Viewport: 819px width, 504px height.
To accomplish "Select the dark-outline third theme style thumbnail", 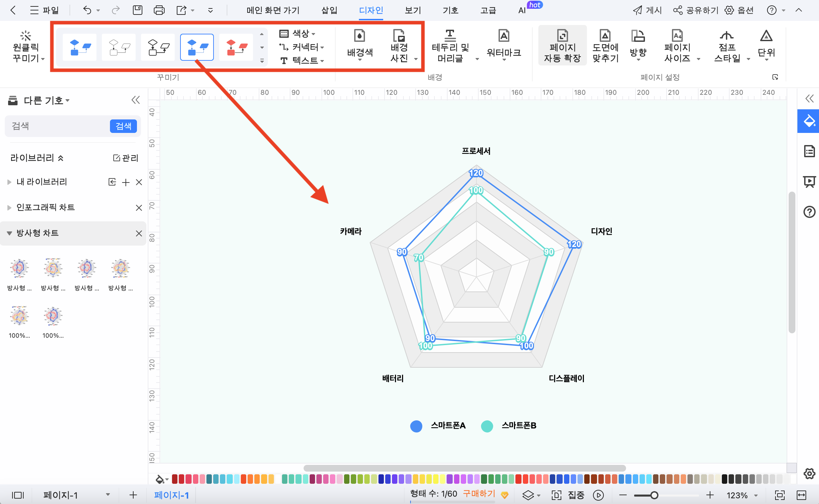I will click(158, 47).
